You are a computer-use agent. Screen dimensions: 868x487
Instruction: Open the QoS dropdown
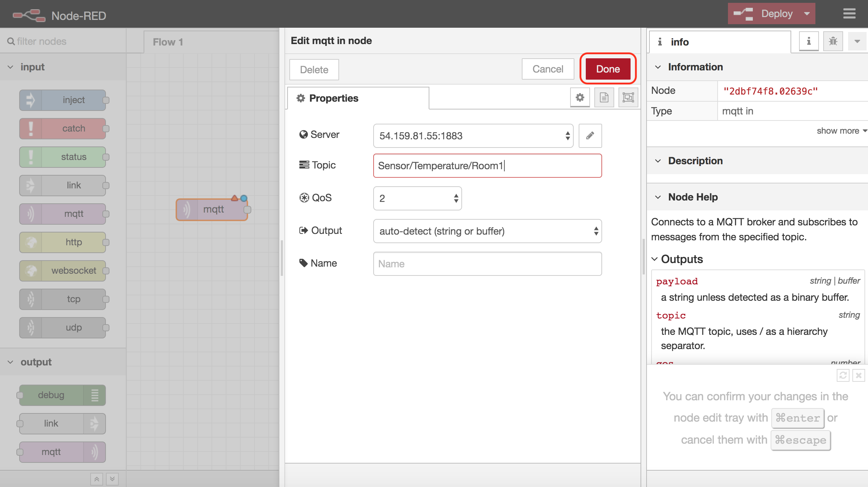click(417, 198)
